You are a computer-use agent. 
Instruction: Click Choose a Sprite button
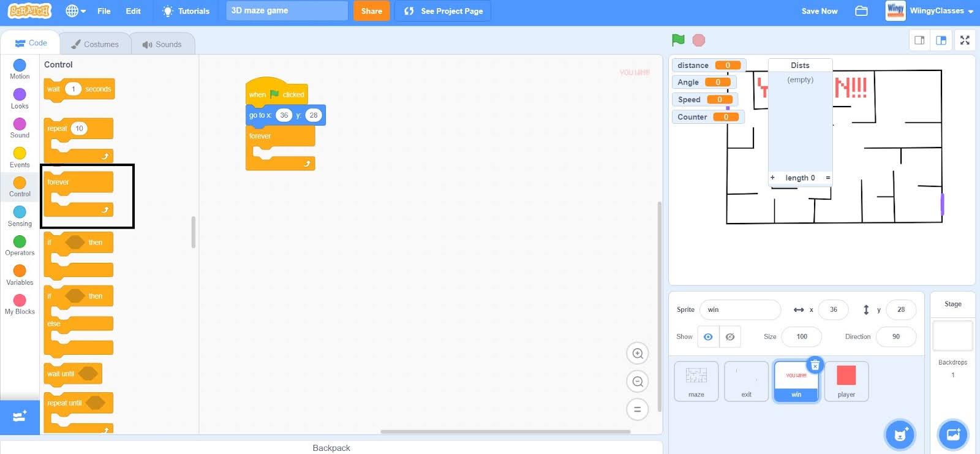pyautogui.click(x=900, y=434)
